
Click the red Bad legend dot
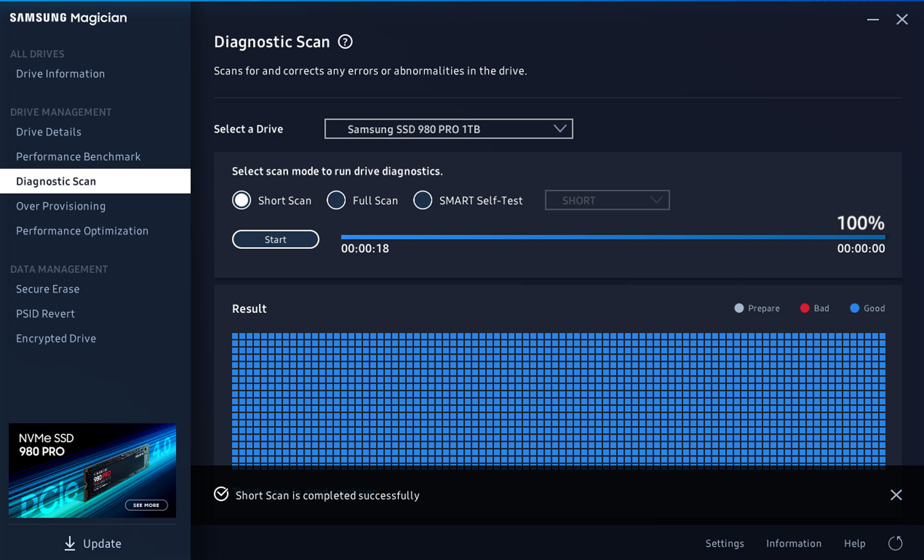[805, 309]
